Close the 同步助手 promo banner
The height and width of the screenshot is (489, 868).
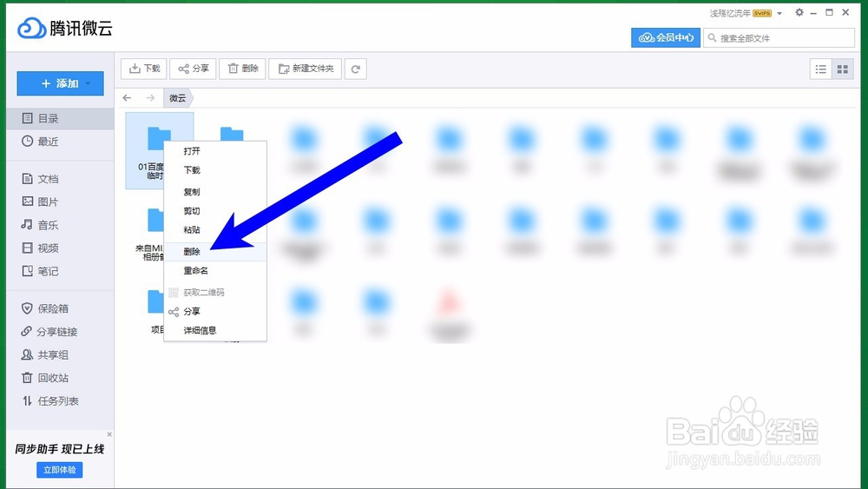(109, 434)
